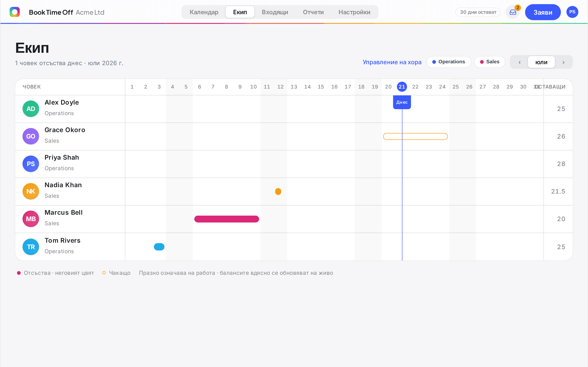Select Nadia Khan's NK avatar

click(x=31, y=191)
